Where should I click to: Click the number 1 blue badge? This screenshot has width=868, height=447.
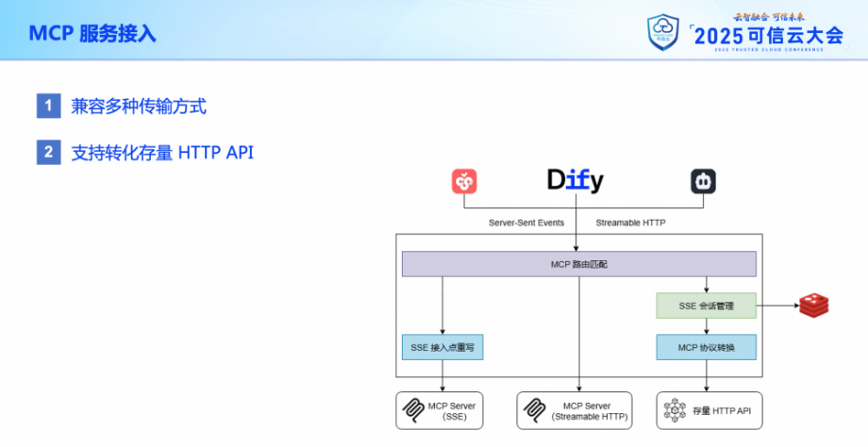[49, 106]
